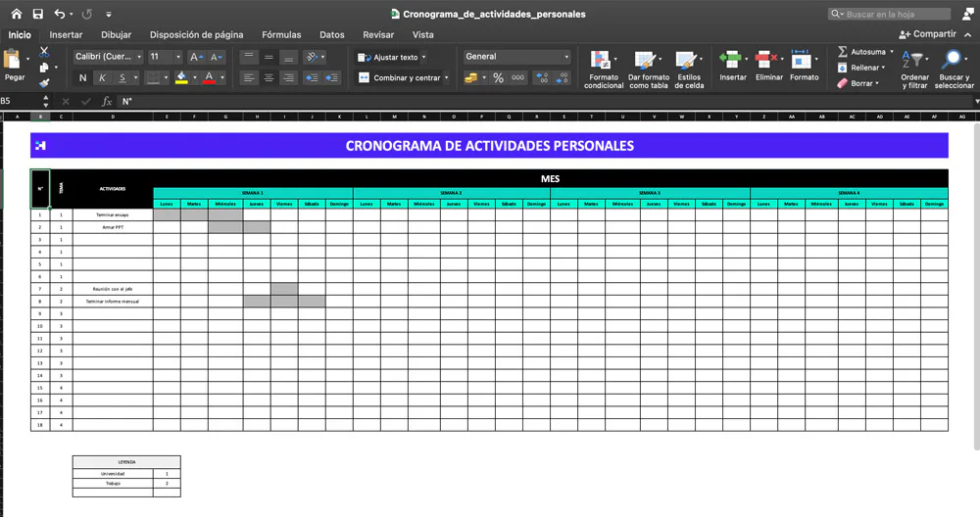Screen dimensions: 980x517
Task: Open the Fórmulas ribbon tab
Action: pyautogui.click(x=281, y=34)
